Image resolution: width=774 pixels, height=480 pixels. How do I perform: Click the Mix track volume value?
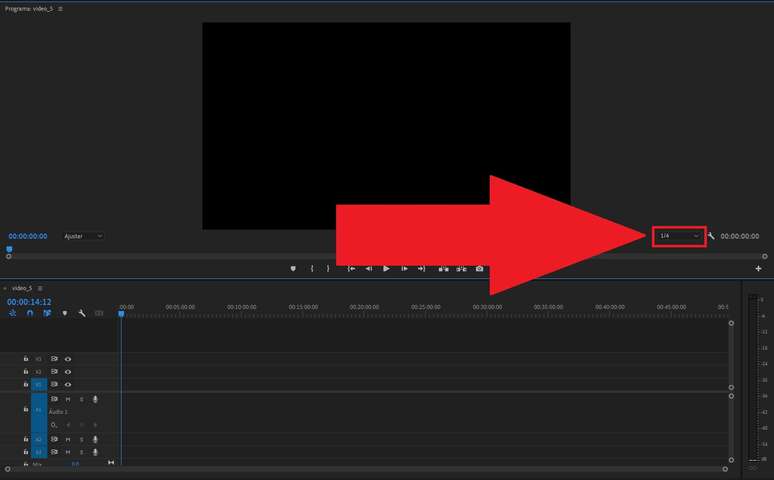tap(75, 464)
